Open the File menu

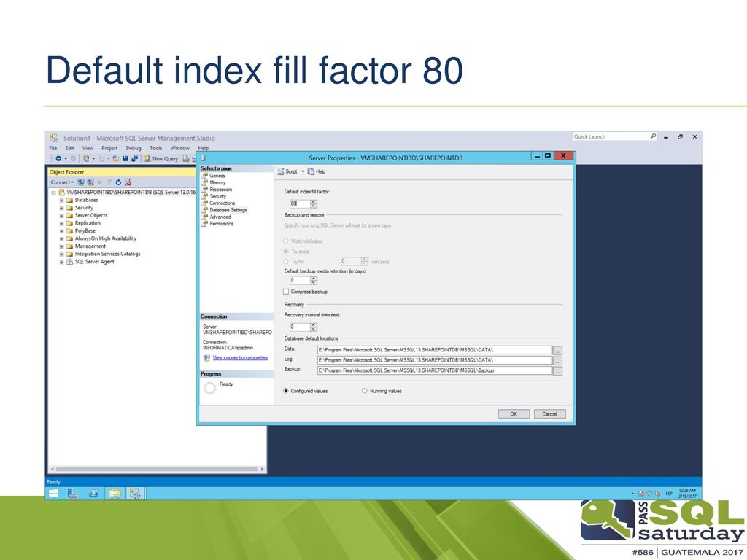coord(53,148)
